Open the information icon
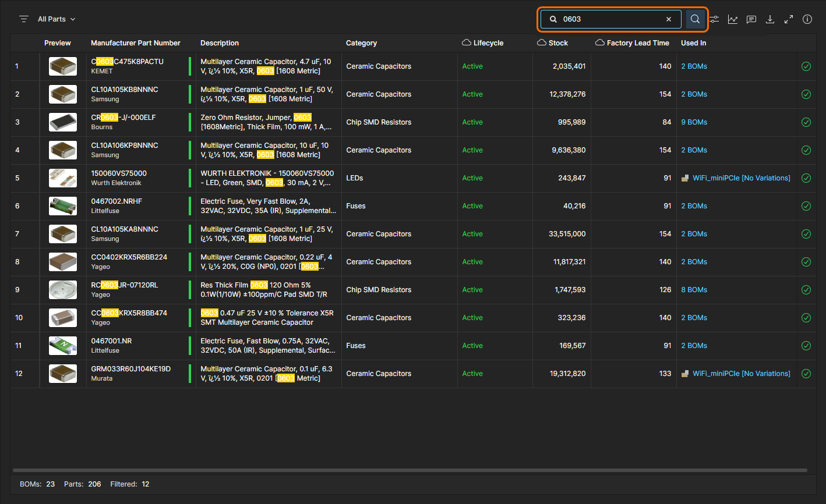 807,19
